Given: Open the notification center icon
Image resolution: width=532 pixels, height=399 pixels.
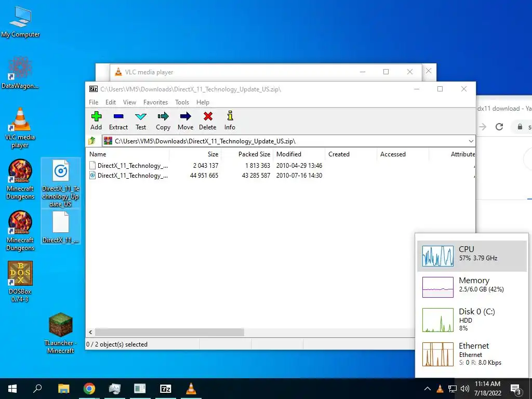Looking at the screenshot, I should [516, 389].
